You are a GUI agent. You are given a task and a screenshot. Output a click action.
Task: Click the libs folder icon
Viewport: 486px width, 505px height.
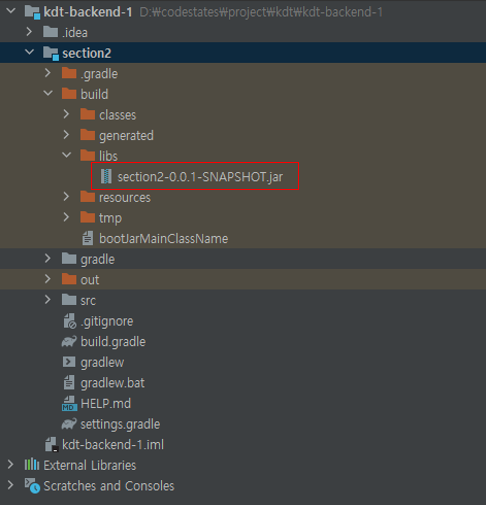coord(88,156)
